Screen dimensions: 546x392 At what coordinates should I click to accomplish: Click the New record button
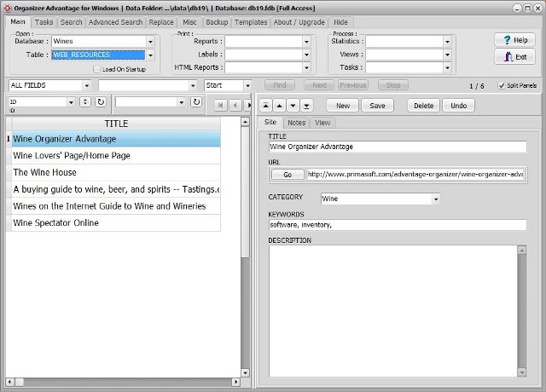coord(343,106)
